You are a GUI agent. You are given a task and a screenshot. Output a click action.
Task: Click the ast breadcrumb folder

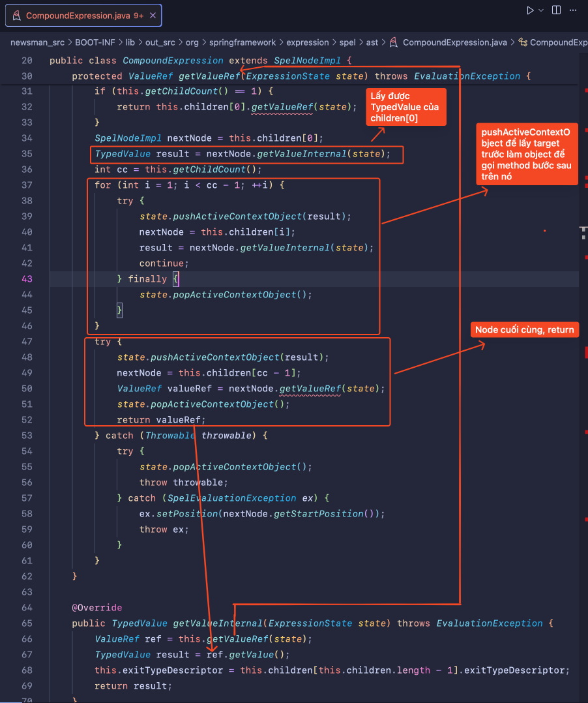372,42
